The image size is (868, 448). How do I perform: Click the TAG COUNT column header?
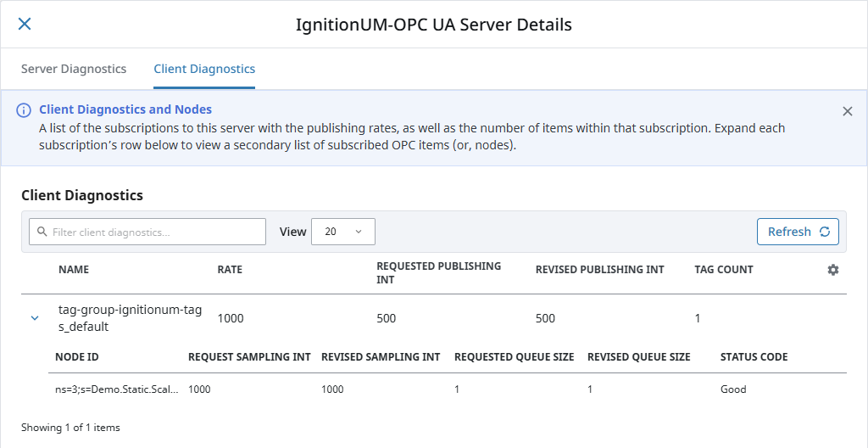point(724,270)
